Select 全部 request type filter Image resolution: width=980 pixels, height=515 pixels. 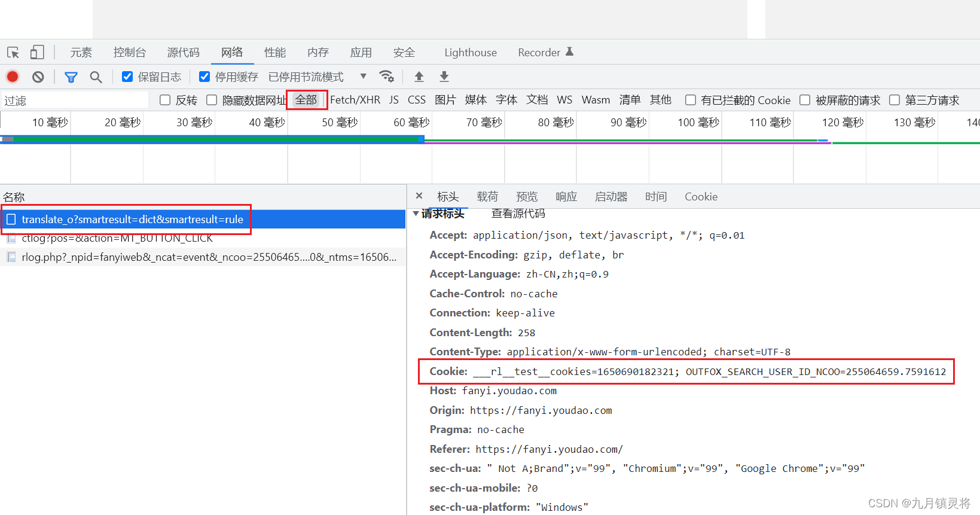coord(306,100)
